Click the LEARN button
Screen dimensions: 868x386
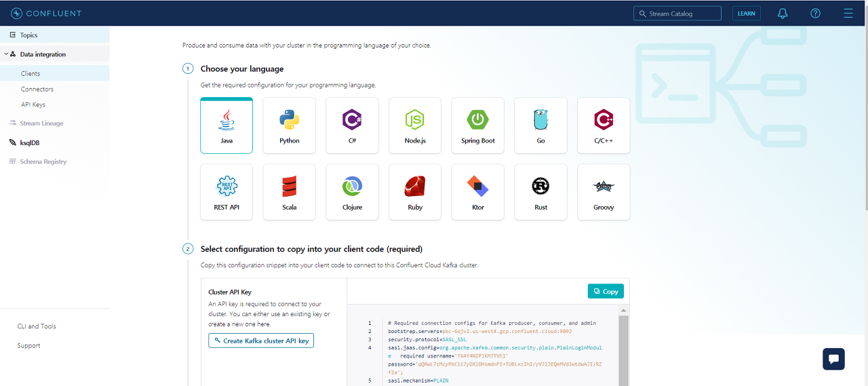(747, 13)
